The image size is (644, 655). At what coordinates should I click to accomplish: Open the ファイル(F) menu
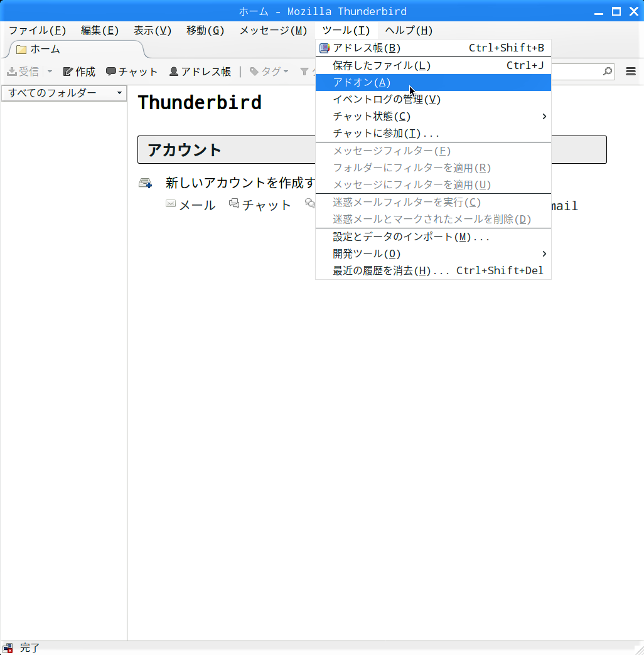[x=37, y=31]
